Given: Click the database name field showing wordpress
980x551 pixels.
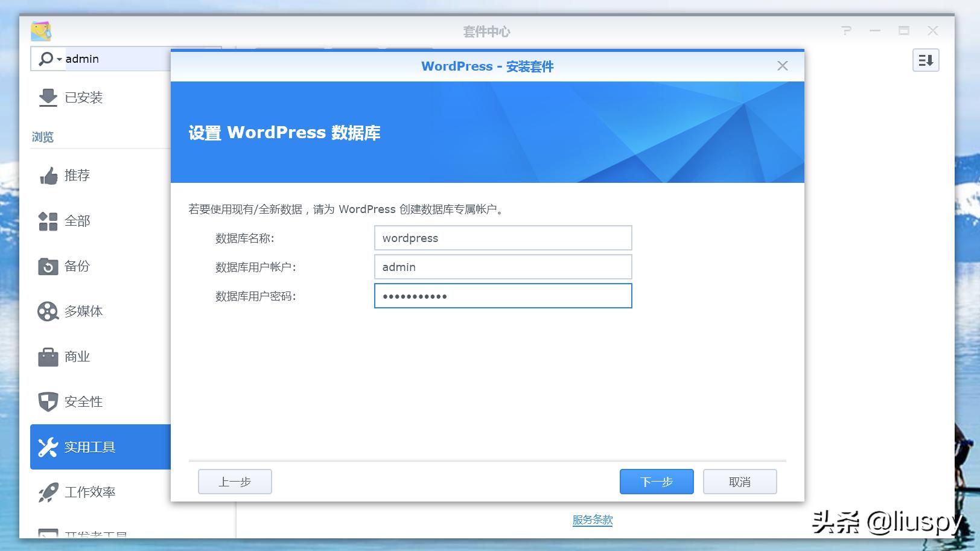Looking at the screenshot, I should tap(503, 238).
